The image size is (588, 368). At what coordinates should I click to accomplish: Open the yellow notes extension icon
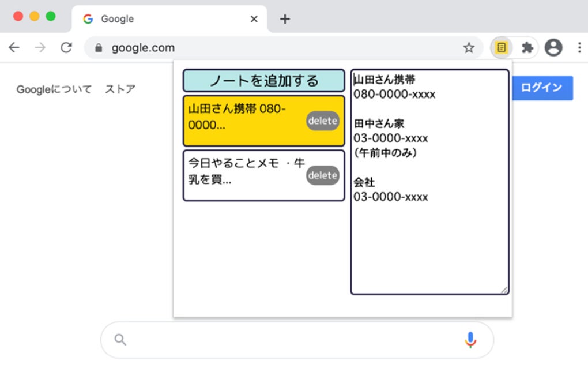point(502,48)
